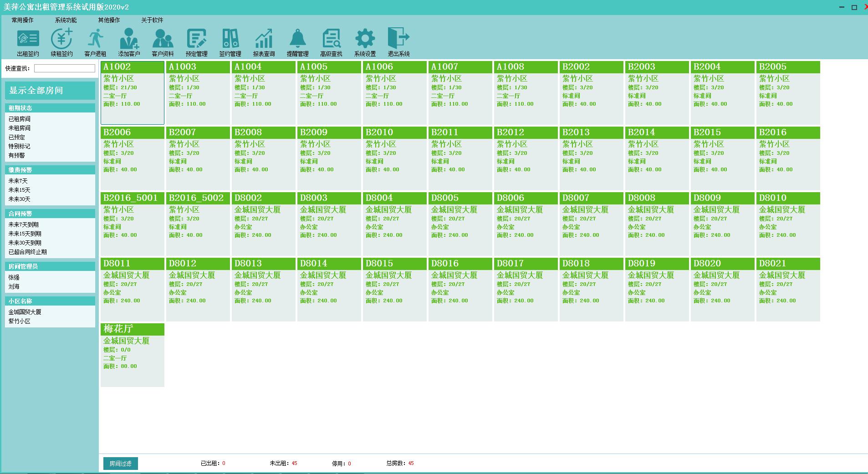This screenshot has height=474, width=868.
Task: Open 系统设置 gear settings
Action: (x=365, y=42)
